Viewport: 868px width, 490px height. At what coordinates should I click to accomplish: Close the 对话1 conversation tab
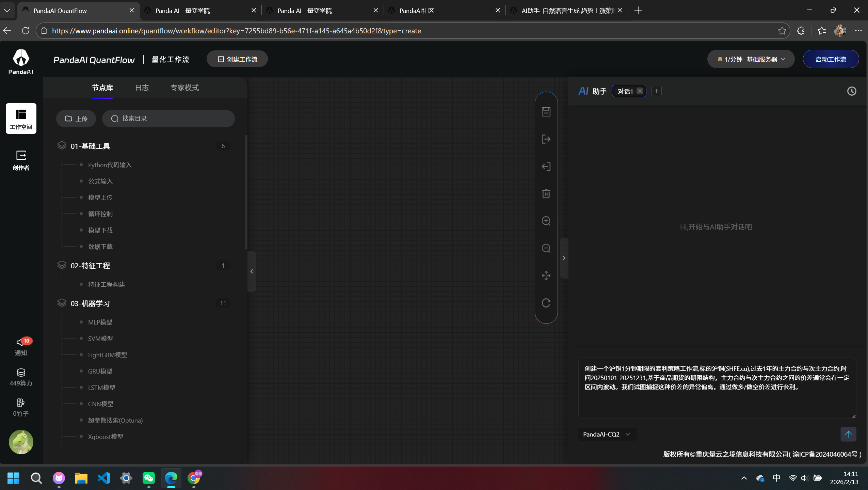click(x=640, y=91)
